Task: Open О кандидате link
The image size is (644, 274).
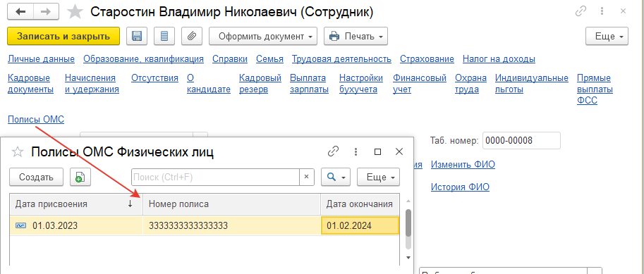Action: tap(209, 84)
